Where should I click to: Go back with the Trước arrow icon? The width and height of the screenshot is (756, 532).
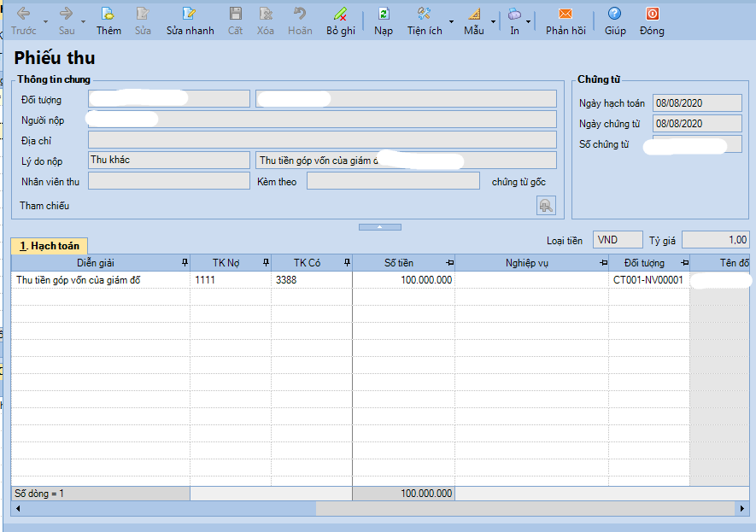[23, 15]
